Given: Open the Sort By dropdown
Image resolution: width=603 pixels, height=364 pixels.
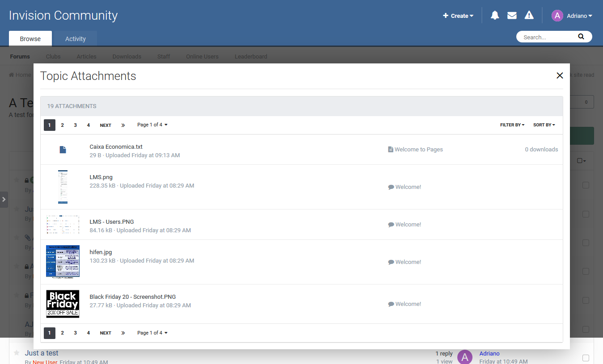Looking at the screenshot, I should tap(544, 125).
